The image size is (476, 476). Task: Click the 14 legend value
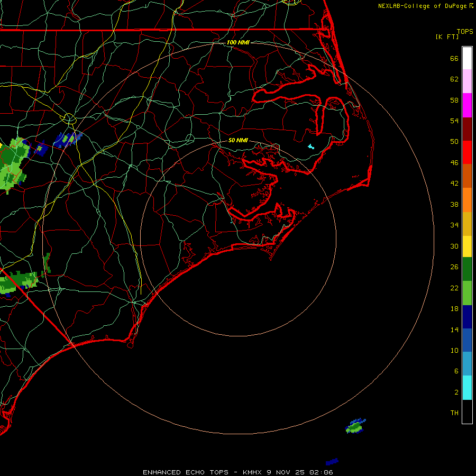click(454, 329)
